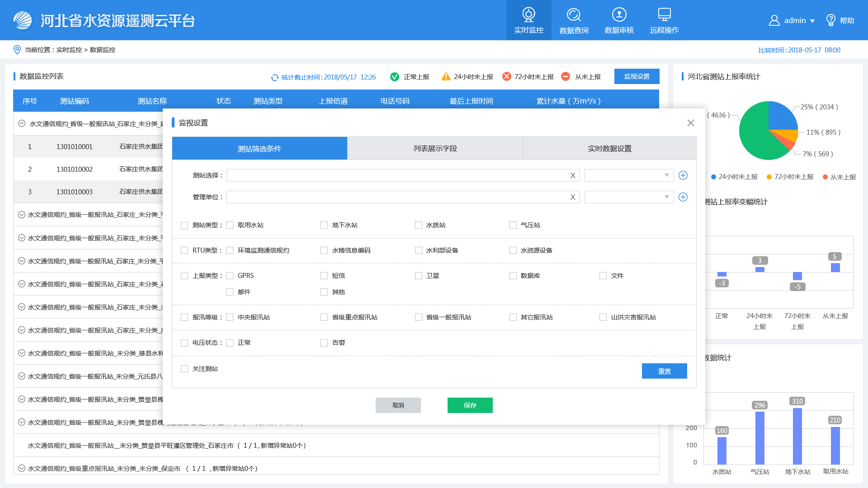Check the 水质站 checkbox
868x488 pixels.
click(x=419, y=225)
